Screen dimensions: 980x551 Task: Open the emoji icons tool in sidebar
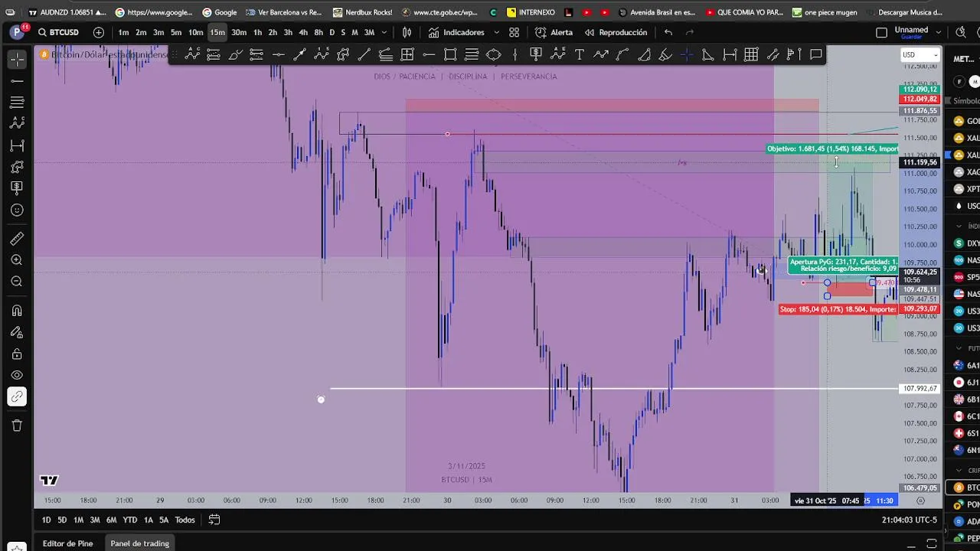pos(17,210)
